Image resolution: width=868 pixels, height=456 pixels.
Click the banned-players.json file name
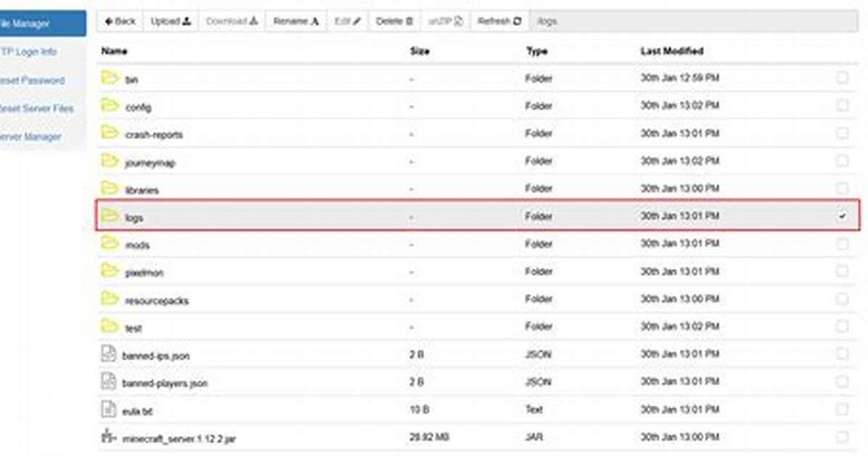point(165,383)
